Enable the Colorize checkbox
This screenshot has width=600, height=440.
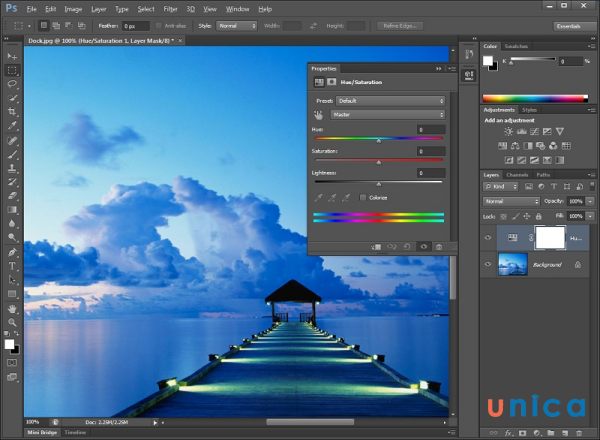(x=363, y=198)
